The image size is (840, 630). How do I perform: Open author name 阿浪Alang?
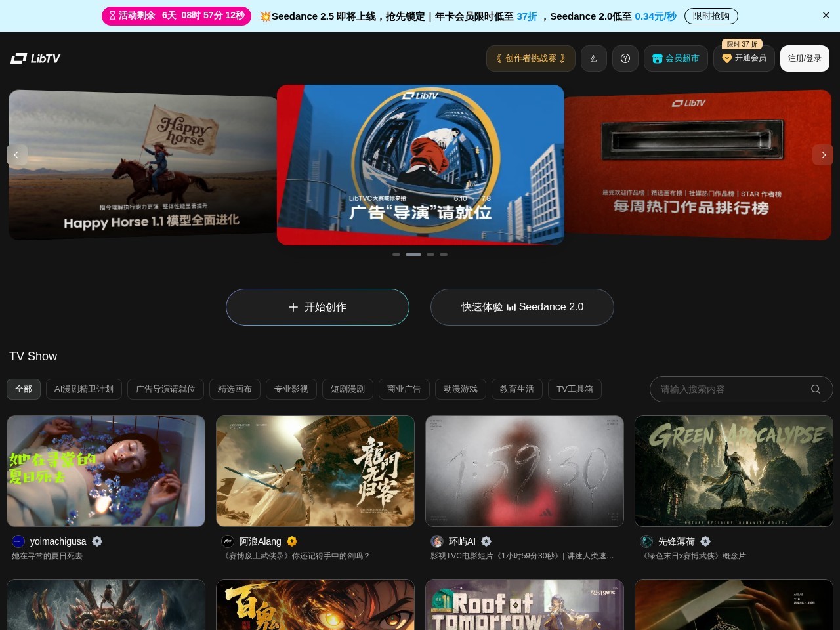[260, 541]
